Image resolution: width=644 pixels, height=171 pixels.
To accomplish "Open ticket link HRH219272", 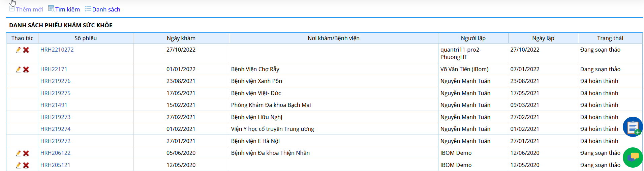I will coord(55,141).
